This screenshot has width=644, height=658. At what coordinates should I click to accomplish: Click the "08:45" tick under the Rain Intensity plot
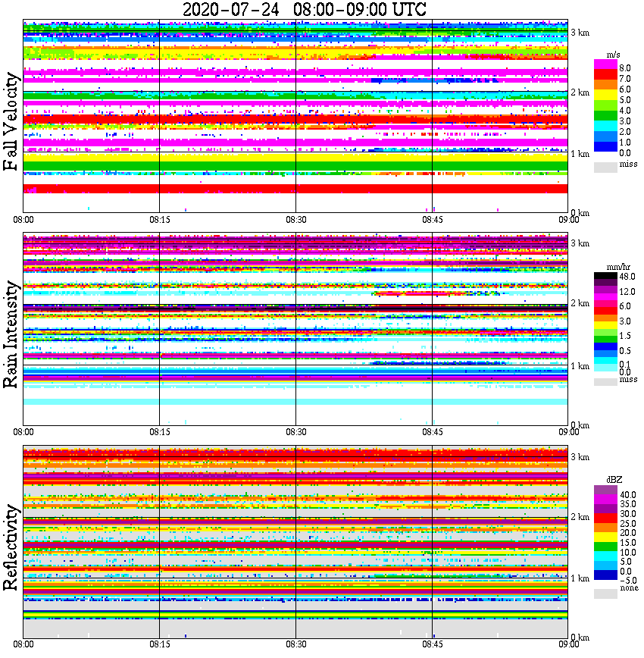(433, 432)
